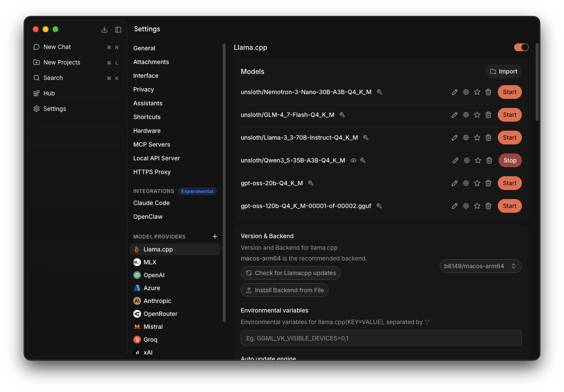Viewport: 564px width, 392px height.
Task: Open the b8149/macos-arm64 backend dropdown
Action: tap(481, 266)
